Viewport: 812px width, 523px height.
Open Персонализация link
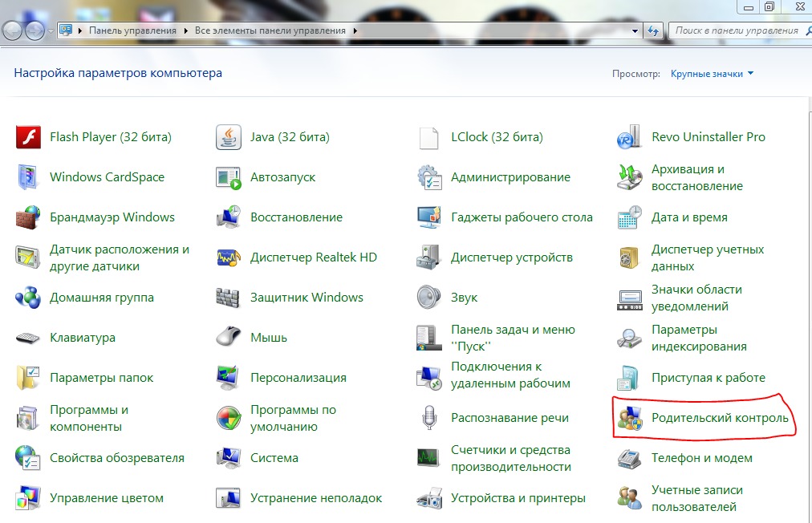(x=298, y=378)
